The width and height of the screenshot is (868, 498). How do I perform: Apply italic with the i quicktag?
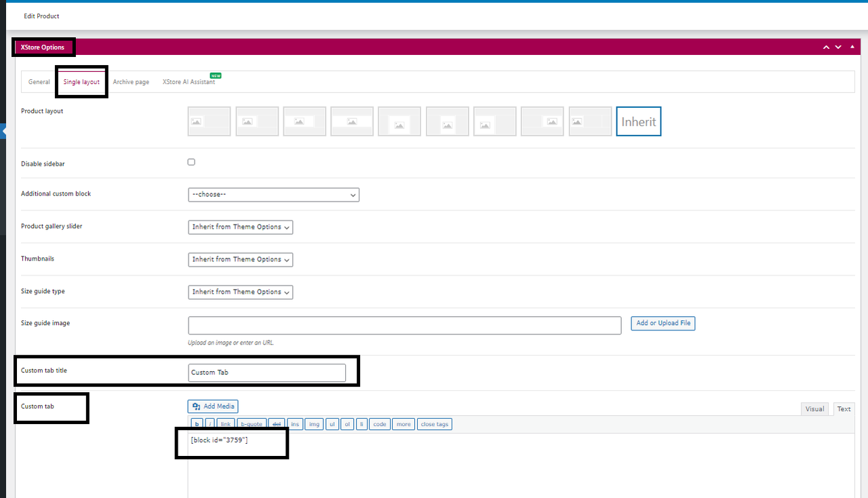tap(210, 425)
